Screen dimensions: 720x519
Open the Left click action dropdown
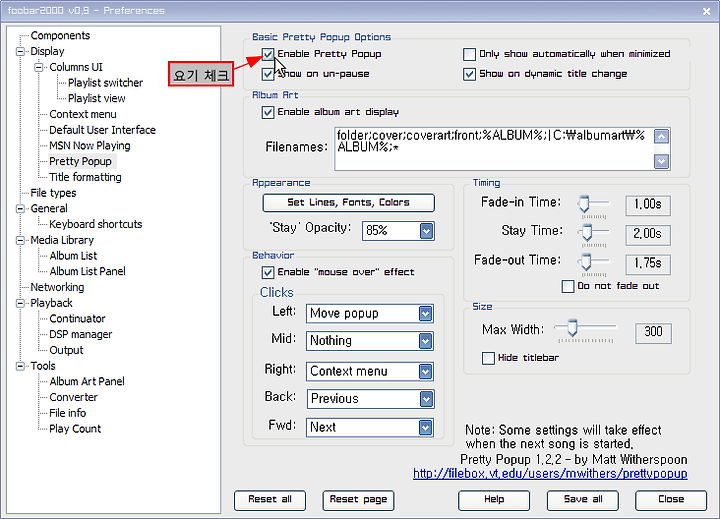coord(426,314)
